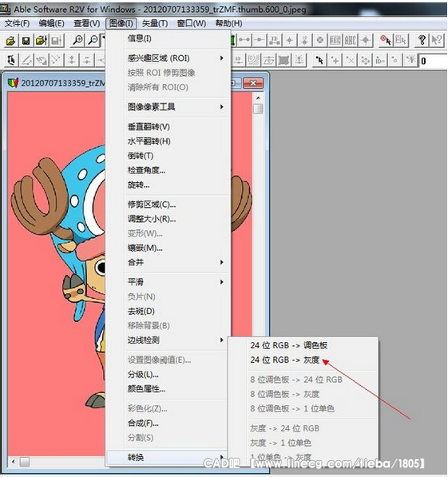Click the Open file folder icon

click(10, 41)
